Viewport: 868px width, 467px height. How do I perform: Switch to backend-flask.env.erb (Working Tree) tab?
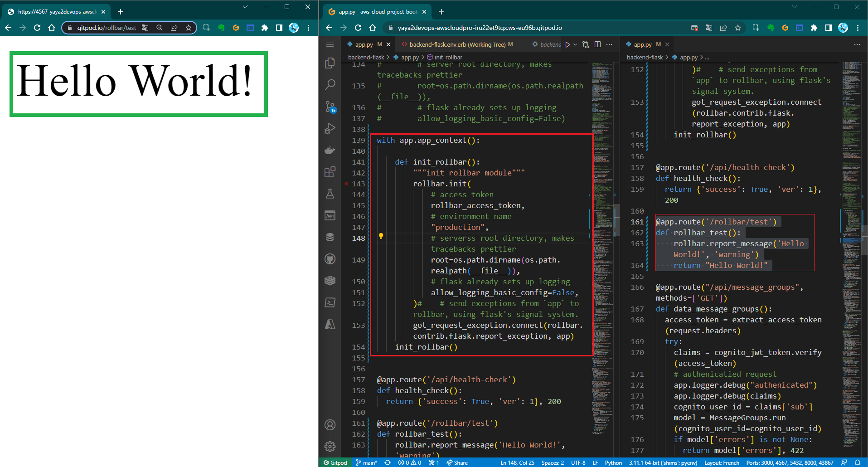[x=461, y=44]
